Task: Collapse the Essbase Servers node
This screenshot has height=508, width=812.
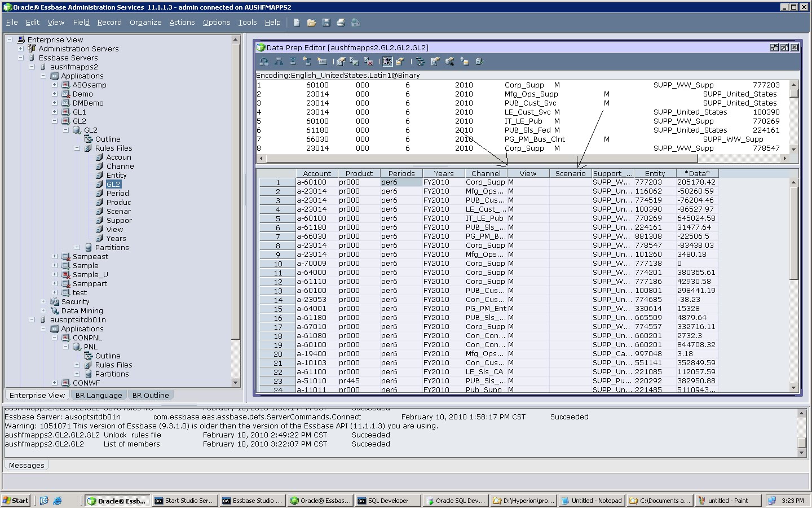Action: pyautogui.click(x=21, y=58)
